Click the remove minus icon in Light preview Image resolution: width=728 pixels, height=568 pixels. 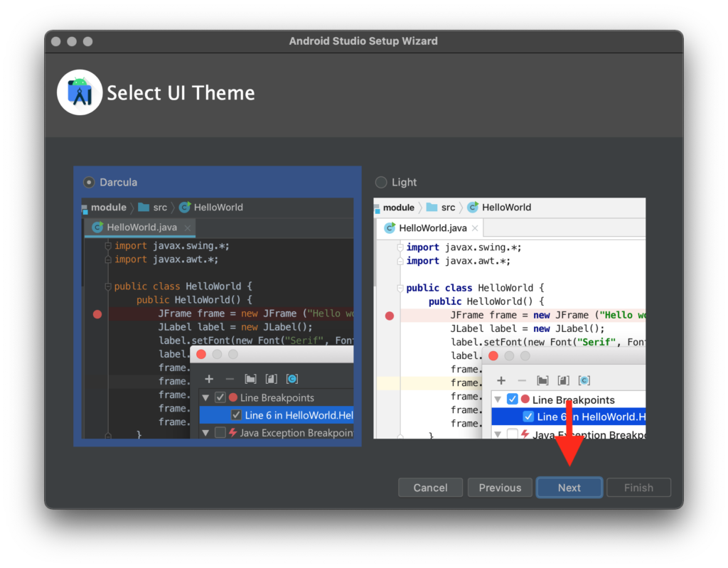click(x=521, y=380)
